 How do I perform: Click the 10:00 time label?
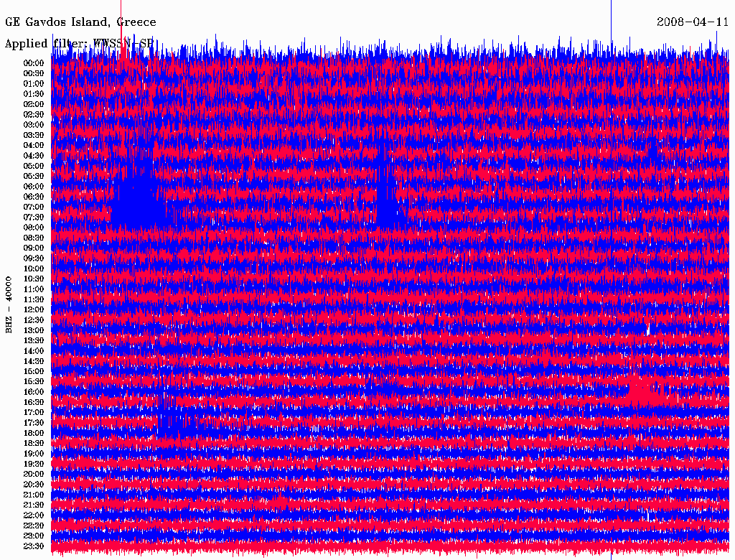[34, 269]
